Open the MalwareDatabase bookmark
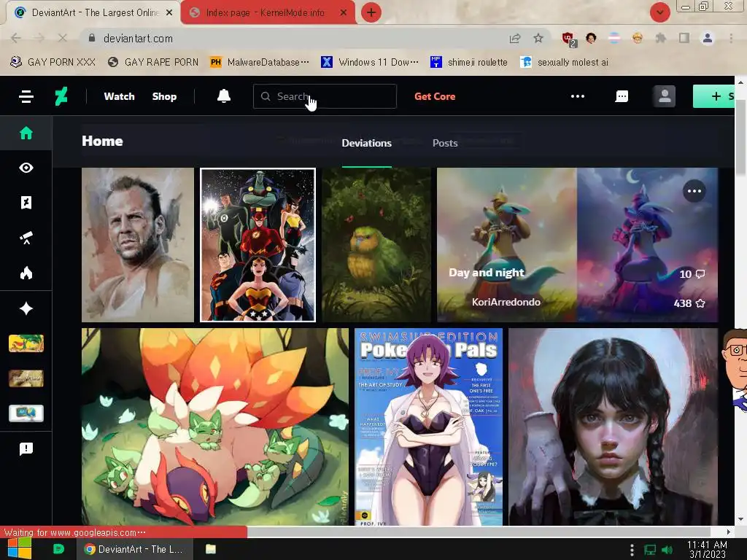This screenshot has height=560, width=747. [260, 63]
